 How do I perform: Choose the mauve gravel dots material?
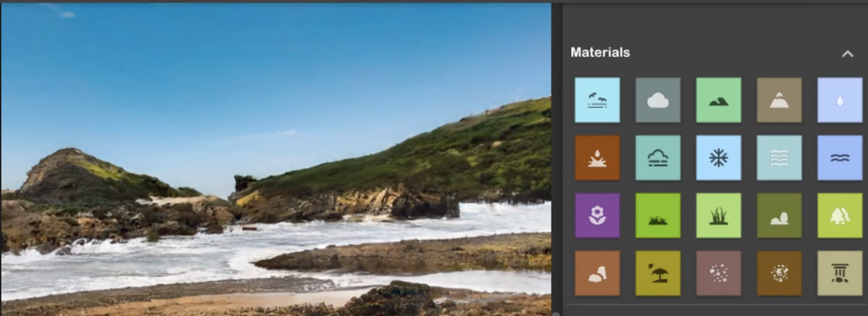pyautogui.click(x=718, y=273)
